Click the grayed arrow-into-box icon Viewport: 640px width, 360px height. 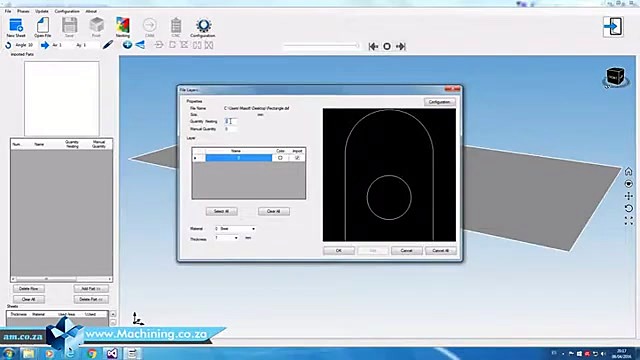[x=159, y=45]
